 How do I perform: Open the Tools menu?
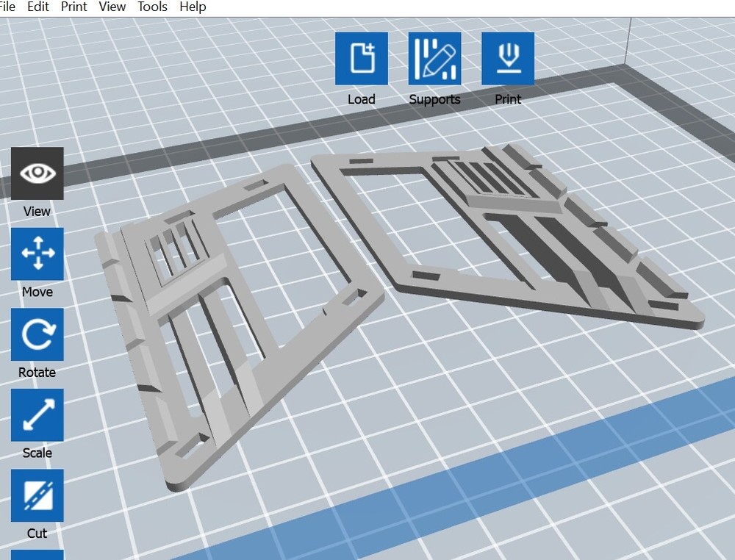152,7
